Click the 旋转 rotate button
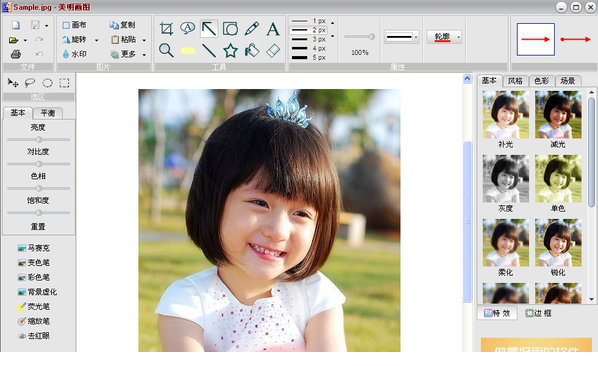 pos(74,39)
